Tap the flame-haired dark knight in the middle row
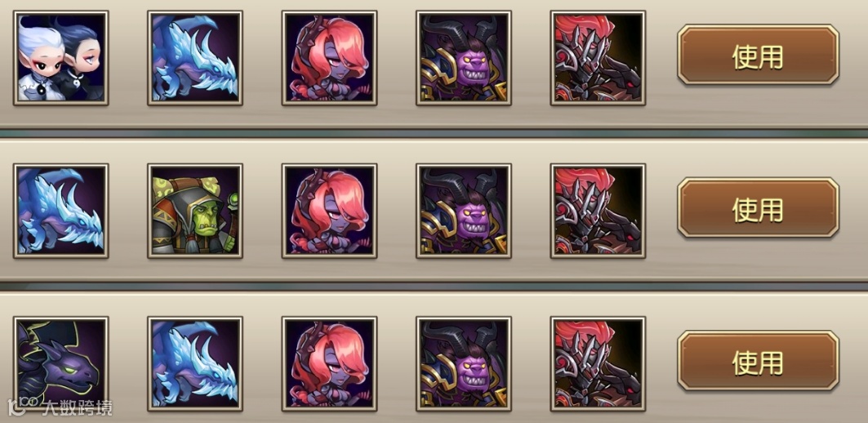The height and width of the screenshot is (423, 868). 598,211
